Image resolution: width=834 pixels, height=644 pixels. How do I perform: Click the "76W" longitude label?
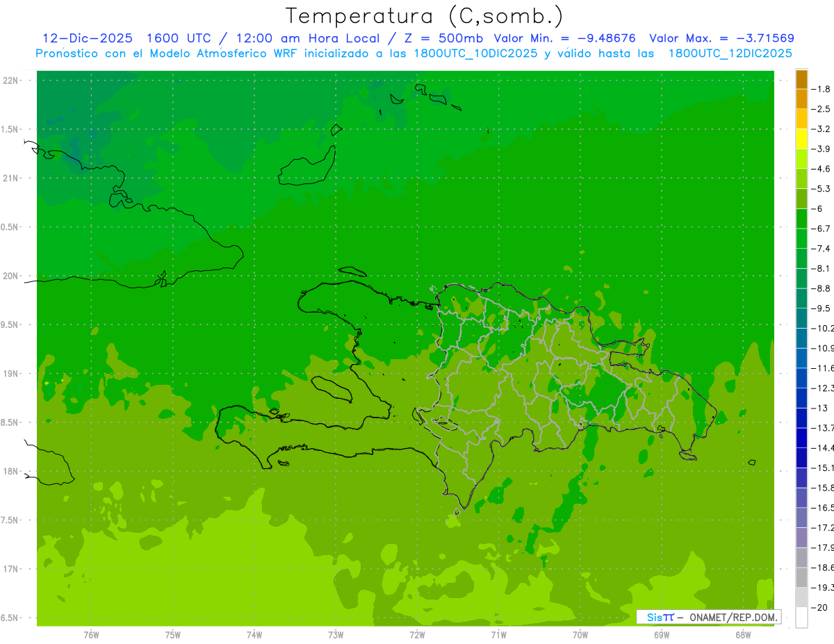pos(91,634)
